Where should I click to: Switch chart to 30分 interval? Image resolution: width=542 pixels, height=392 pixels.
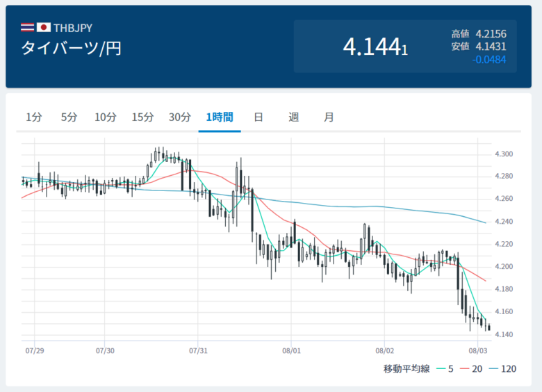(x=180, y=117)
